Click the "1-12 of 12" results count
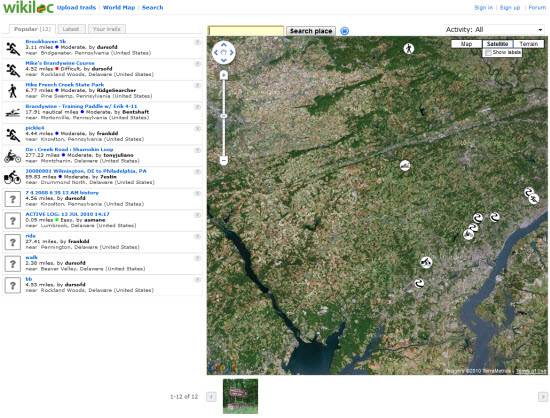The height and width of the screenshot is (418, 550). (x=184, y=397)
